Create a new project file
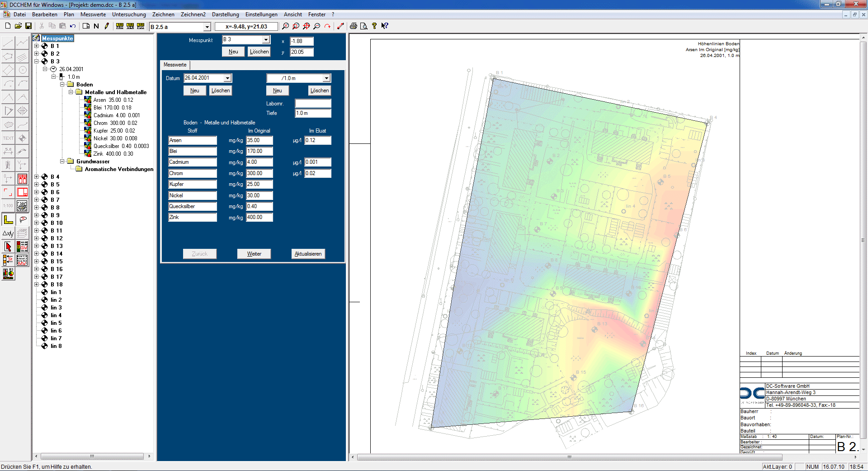Viewport: 868px width, 471px height. [x=8, y=26]
